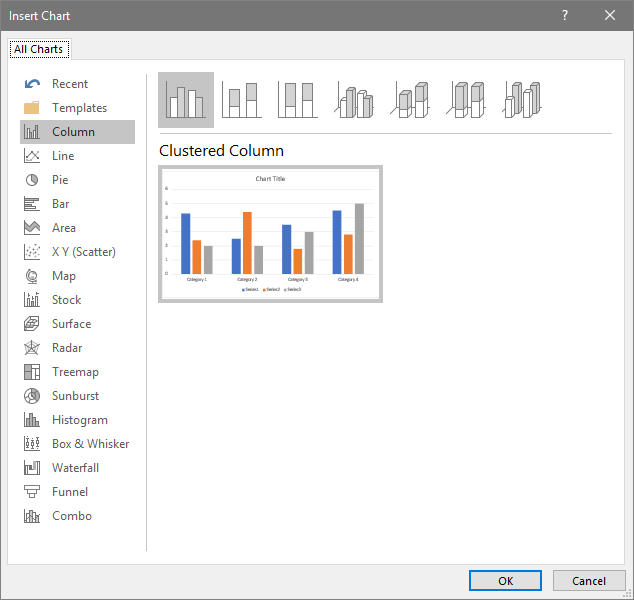634x600 pixels.
Task: Choose the Stacked Column subtype icon
Action: click(x=241, y=100)
